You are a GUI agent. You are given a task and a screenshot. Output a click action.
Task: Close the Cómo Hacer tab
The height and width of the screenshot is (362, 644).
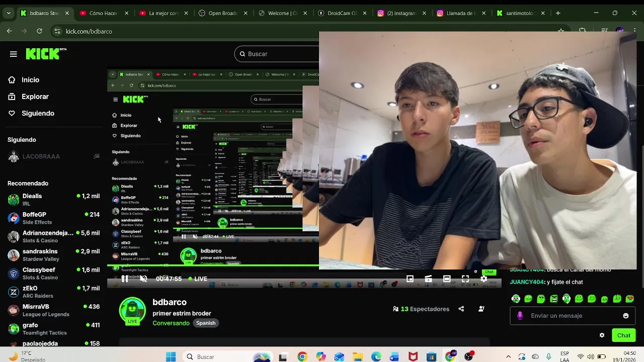[x=127, y=13]
